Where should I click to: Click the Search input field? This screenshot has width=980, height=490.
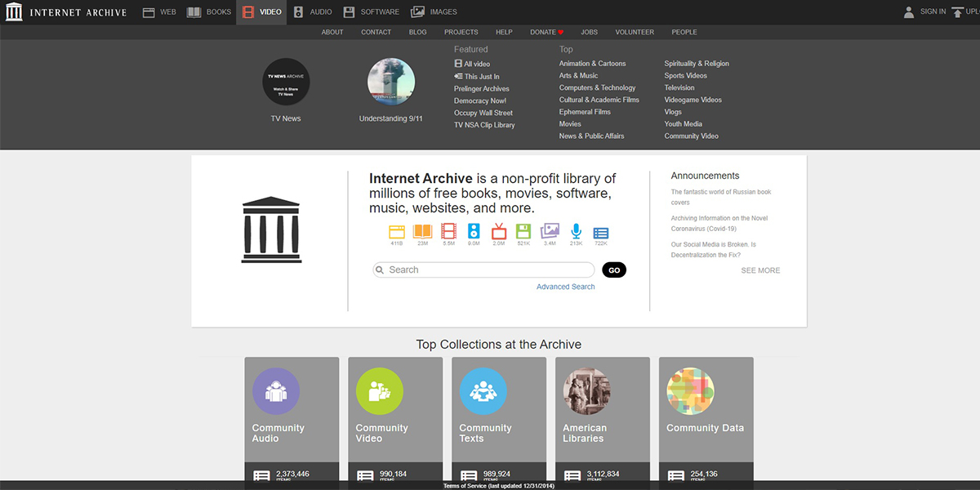coord(483,269)
